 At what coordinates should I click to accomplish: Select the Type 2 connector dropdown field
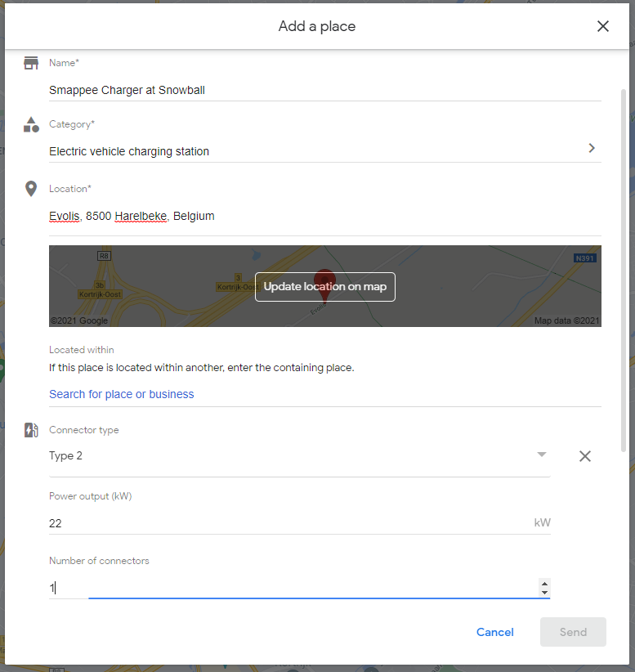(x=299, y=456)
